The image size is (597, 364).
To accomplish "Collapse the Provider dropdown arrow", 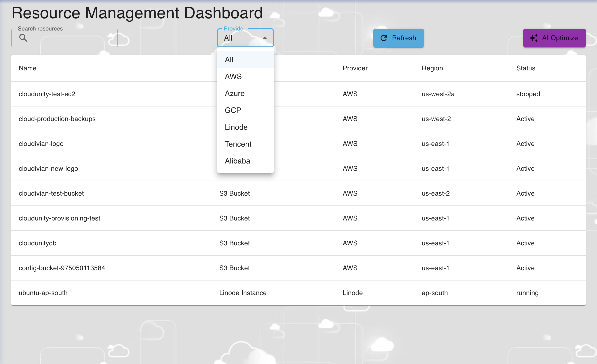I will (x=264, y=38).
